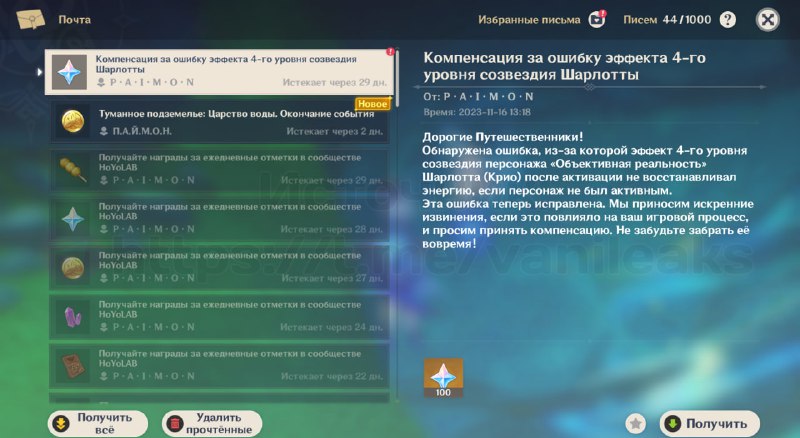
Task: Open the HoYoLAB letter expiring in 29 days
Action: pos(219,170)
